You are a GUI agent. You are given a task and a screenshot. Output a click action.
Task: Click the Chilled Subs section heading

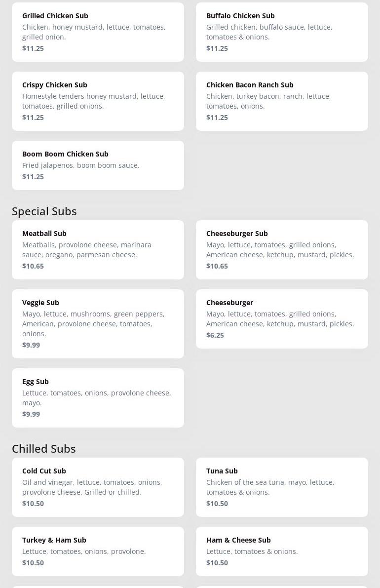[44, 449]
